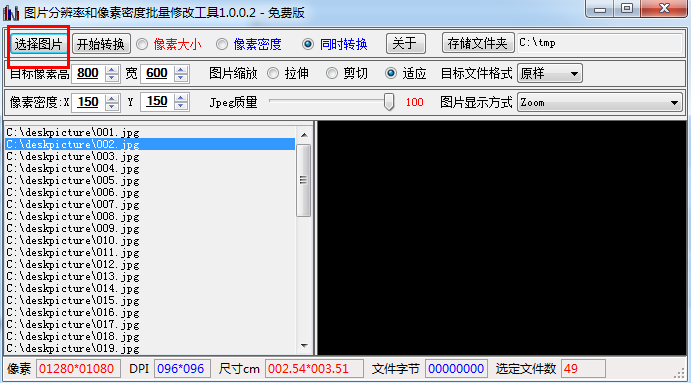Select C:\deskpicture\008.jpg in list
Image resolution: width=691 pixels, height=383 pixels.
(x=150, y=216)
